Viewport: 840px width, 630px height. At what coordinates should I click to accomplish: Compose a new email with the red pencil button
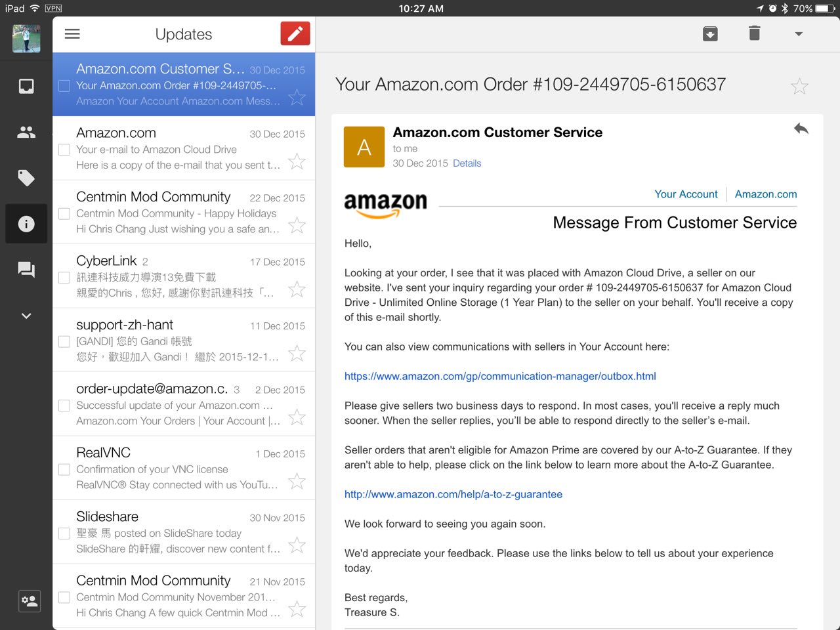[295, 33]
